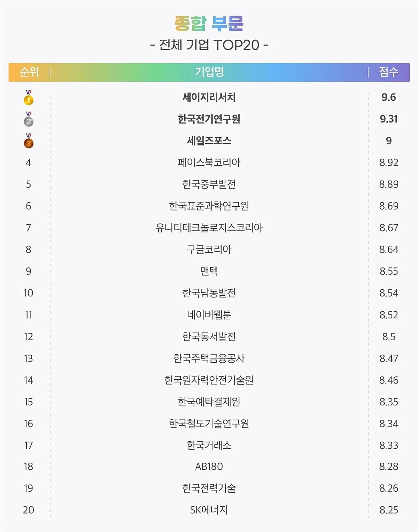
Task: Click the bronze third-place medal icon
Action: tap(29, 141)
